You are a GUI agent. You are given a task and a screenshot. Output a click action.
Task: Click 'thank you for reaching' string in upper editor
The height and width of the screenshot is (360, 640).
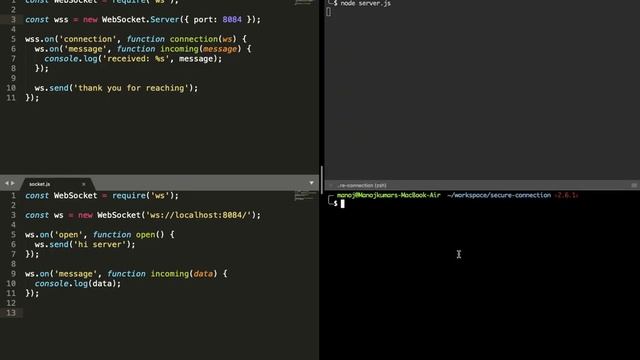(133, 88)
